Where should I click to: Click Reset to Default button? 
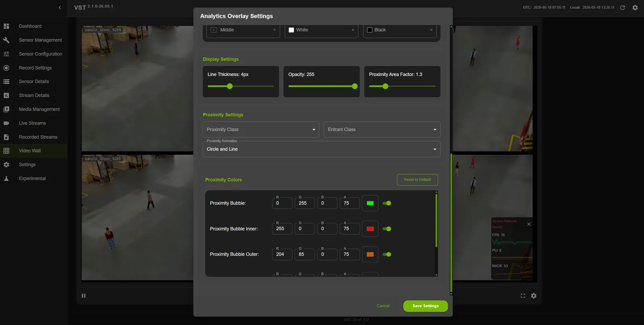coord(417,180)
